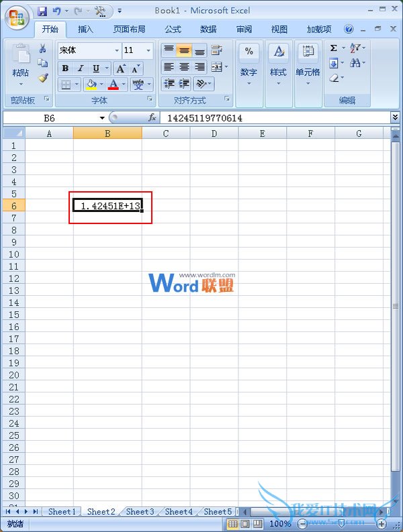Select the Format Painter brush
Screen dimensions: 403x532
coord(43,78)
